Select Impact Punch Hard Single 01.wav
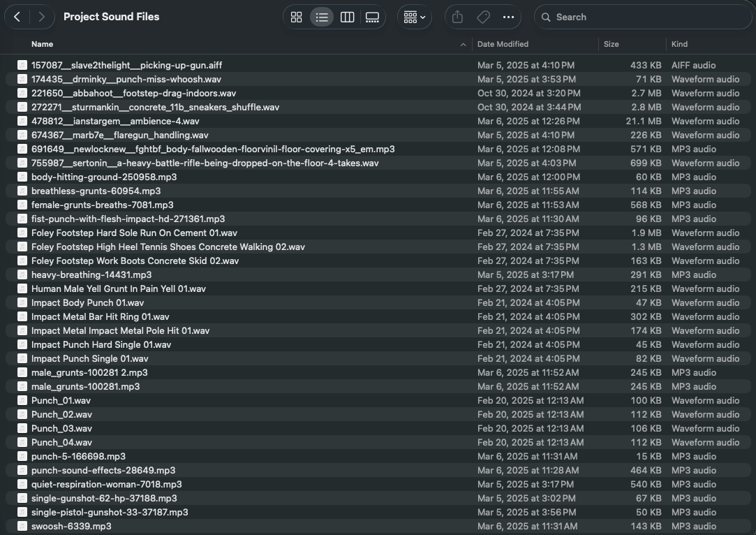The width and height of the screenshot is (756, 535). [101, 345]
